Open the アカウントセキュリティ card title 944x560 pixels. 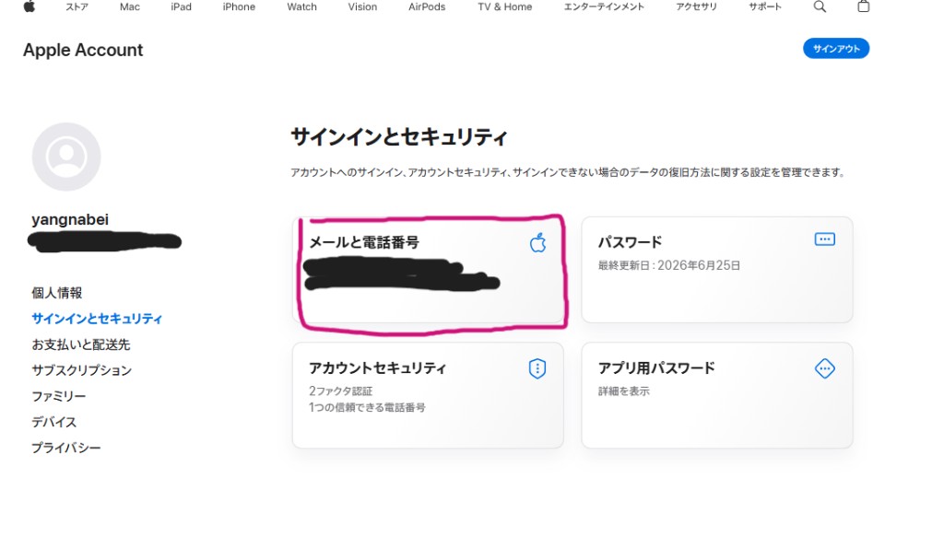(x=377, y=368)
